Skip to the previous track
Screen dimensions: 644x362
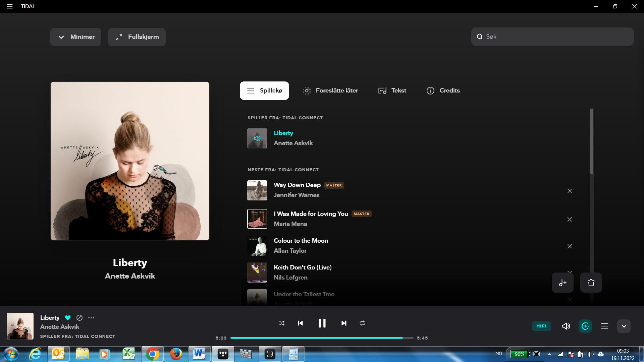coord(301,323)
